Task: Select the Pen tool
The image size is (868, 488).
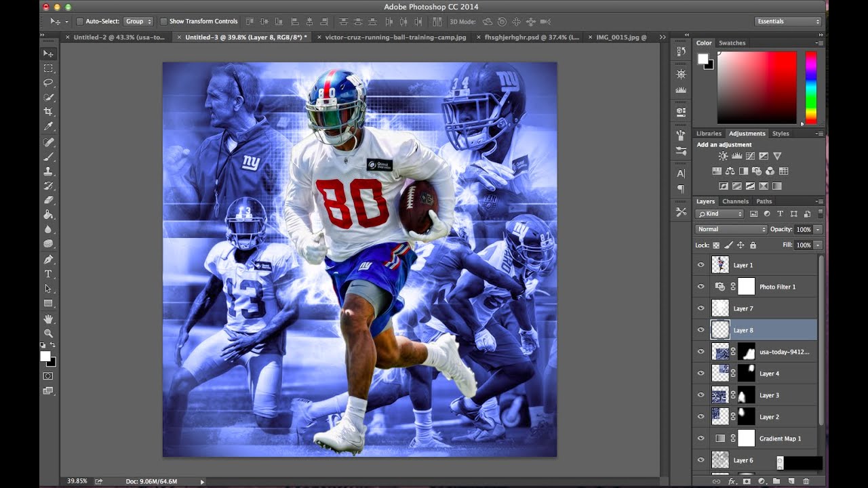Action: click(x=48, y=260)
